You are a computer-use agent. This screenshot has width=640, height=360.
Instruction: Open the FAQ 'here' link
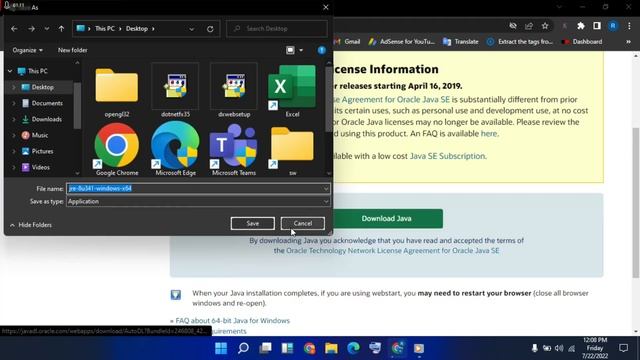[x=489, y=133]
